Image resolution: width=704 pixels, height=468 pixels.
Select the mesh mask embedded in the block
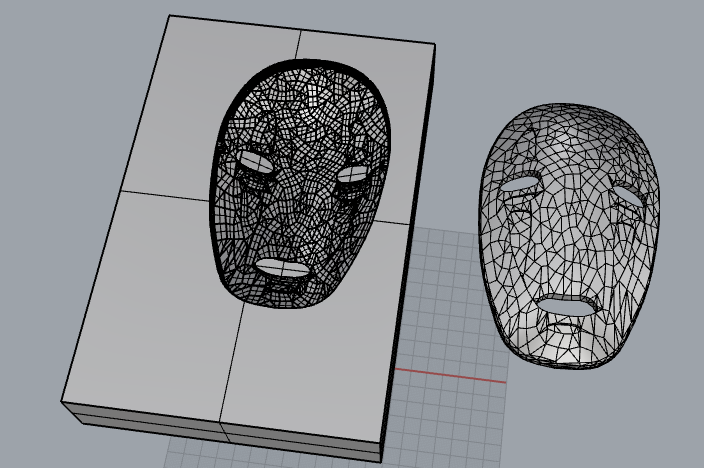point(299,183)
